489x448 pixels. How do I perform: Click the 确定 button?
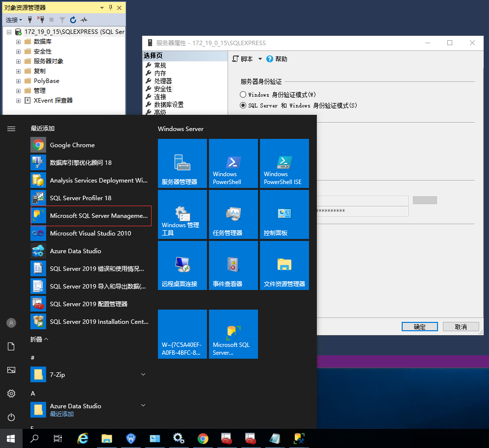coord(419,327)
